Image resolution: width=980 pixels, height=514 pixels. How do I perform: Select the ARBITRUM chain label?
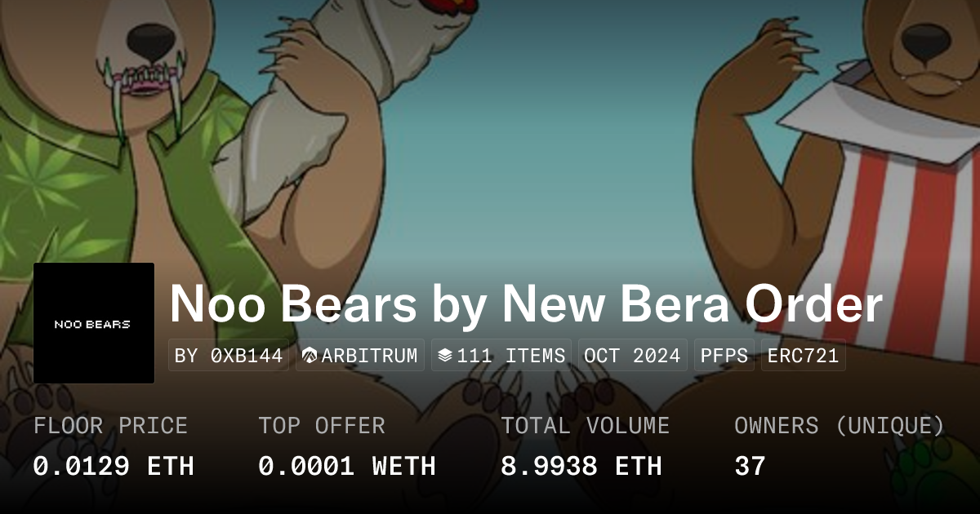click(x=369, y=356)
